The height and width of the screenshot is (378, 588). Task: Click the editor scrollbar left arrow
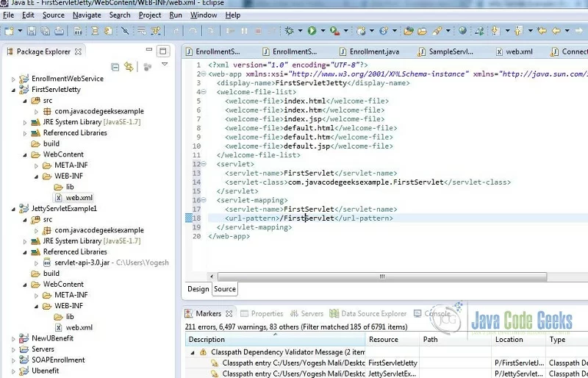pos(212,277)
